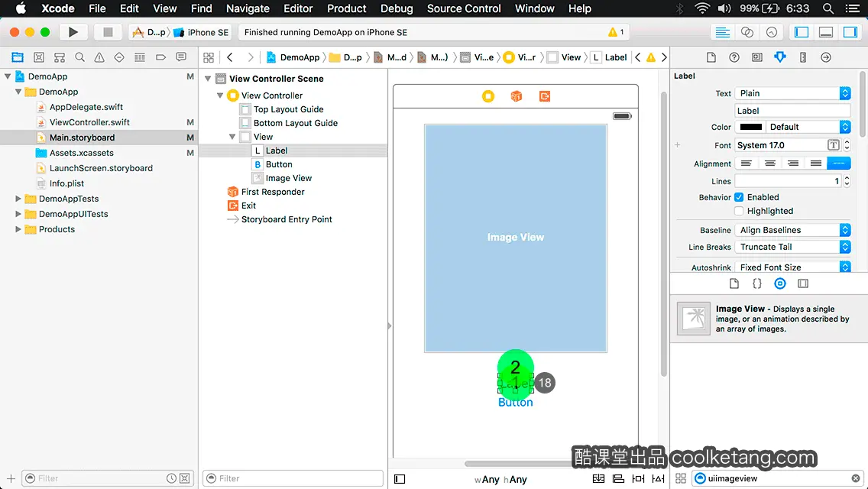The height and width of the screenshot is (489, 868).
Task: Go forward in editor history
Action: [250, 57]
